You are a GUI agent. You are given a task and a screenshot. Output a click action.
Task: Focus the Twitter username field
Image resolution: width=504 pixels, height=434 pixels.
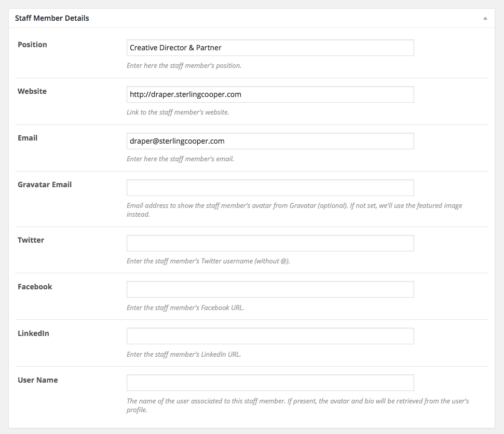[x=270, y=243]
